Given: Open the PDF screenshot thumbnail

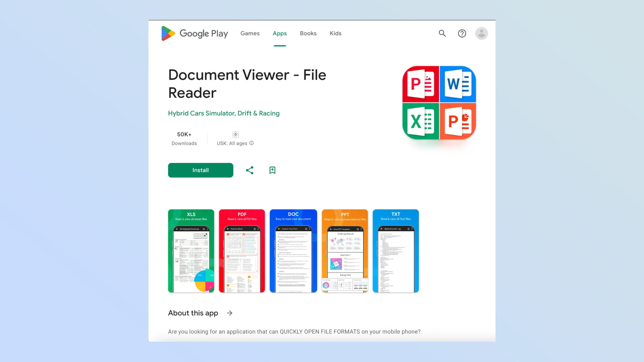Looking at the screenshot, I should click(242, 251).
